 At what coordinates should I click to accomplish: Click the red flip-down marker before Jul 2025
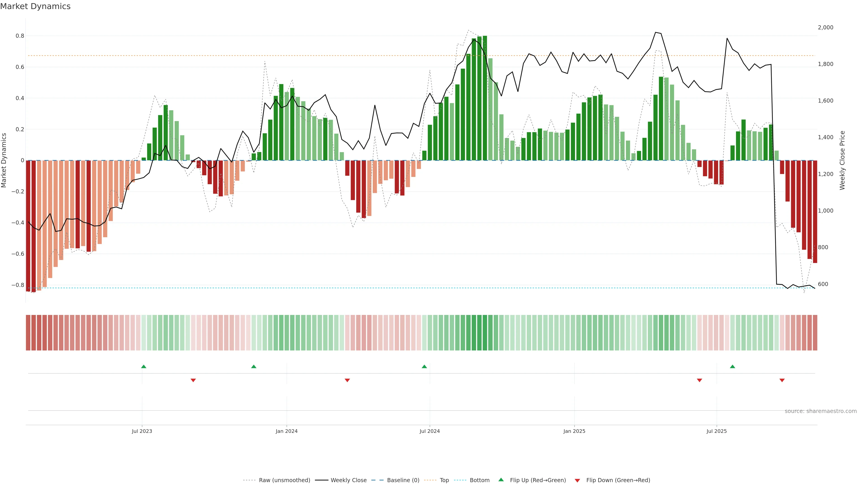[700, 380]
